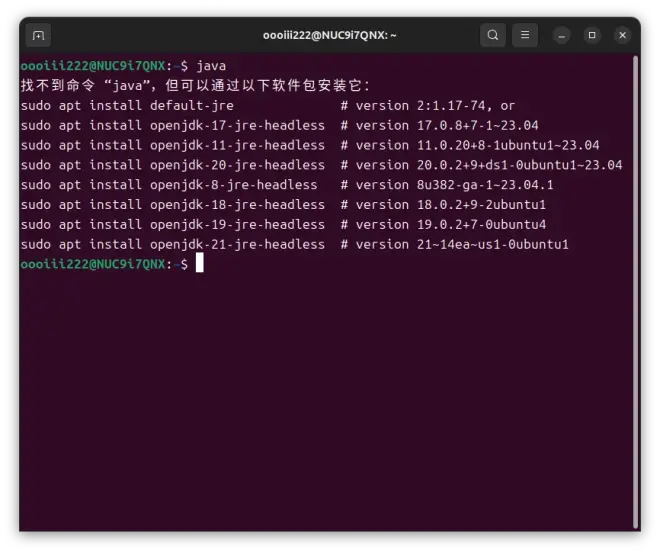The height and width of the screenshot is (553, 660).
Task: Click version 17.0.8+7-1~23.04 text
Action: click(x=447, y=125)
